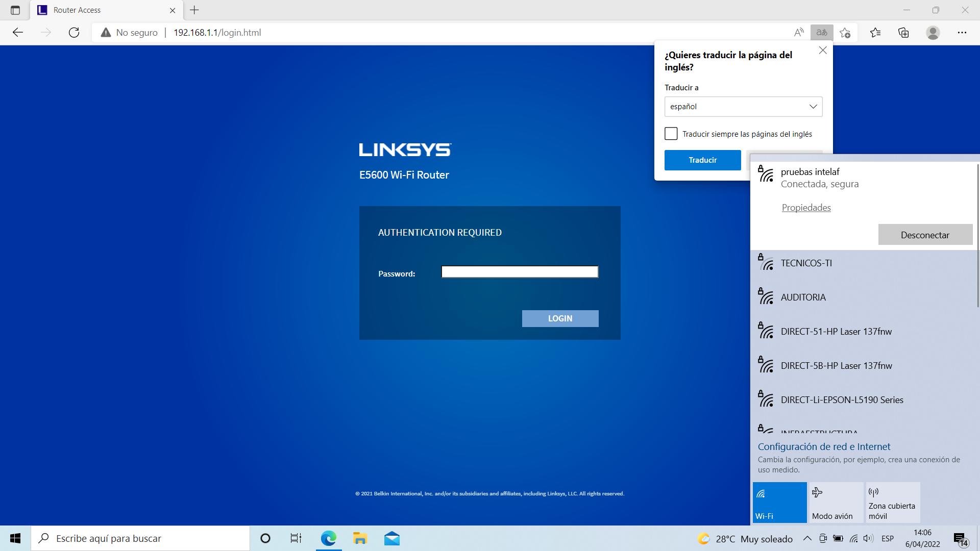This screenshot has width=980, height=551.
Task: Toggle Modo avión tile
Action: tap(836, 503)
